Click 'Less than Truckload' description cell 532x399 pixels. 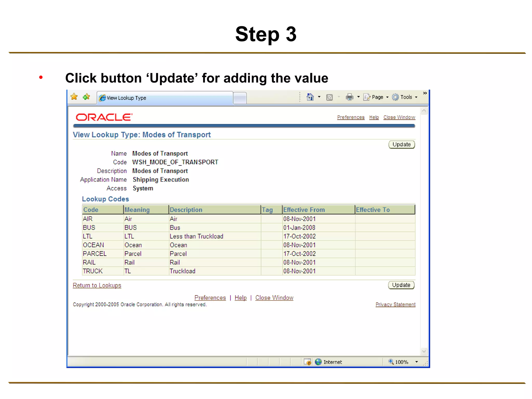[x=215, y=236]
